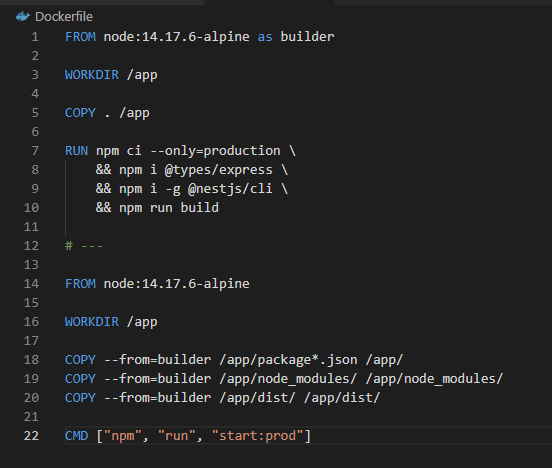
Task: Click line number 7 in gutter
Action: [x=35, y=151]
